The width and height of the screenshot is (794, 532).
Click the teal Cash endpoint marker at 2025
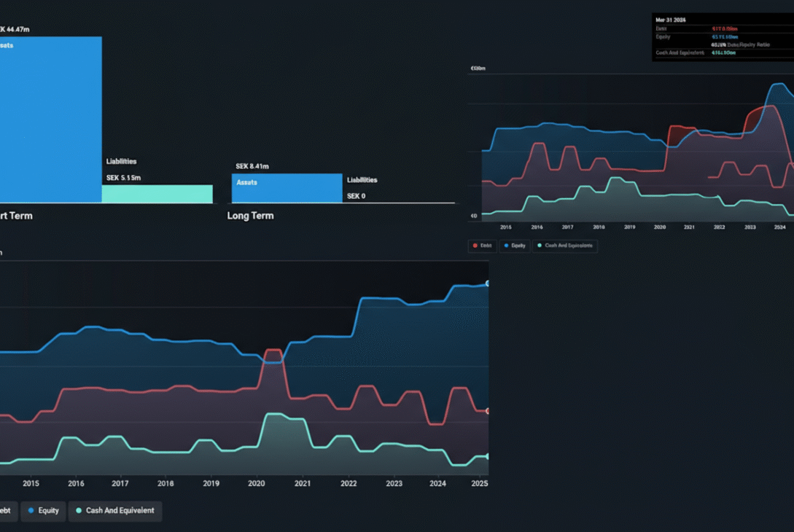pos(488,457)
